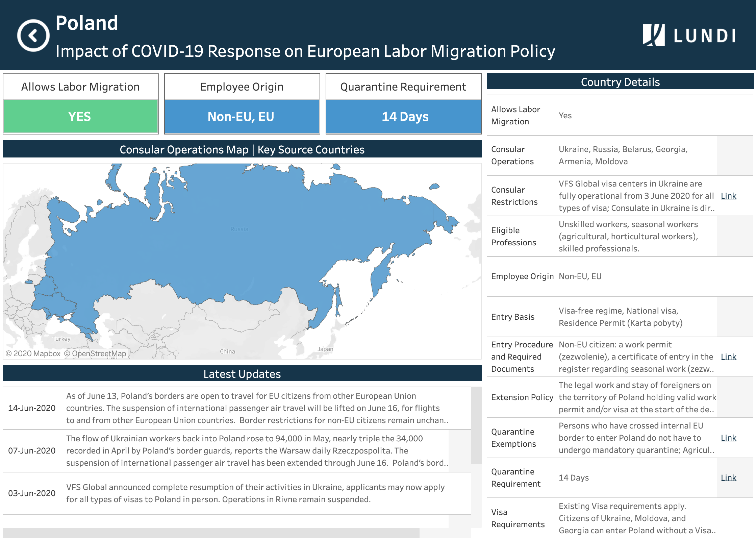Click the Non-EU, EU employee origin tile

pyautogui.click(x=242, y=117)
